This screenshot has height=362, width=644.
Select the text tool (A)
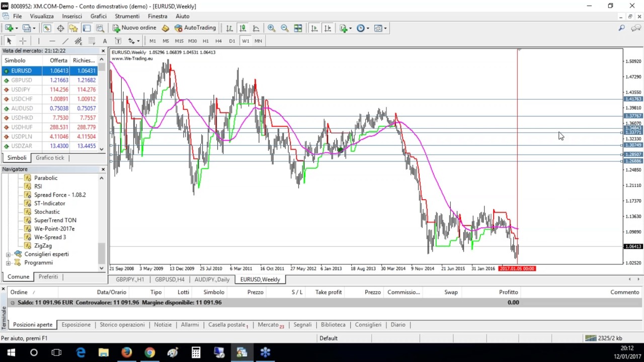(x=105, y=41)
